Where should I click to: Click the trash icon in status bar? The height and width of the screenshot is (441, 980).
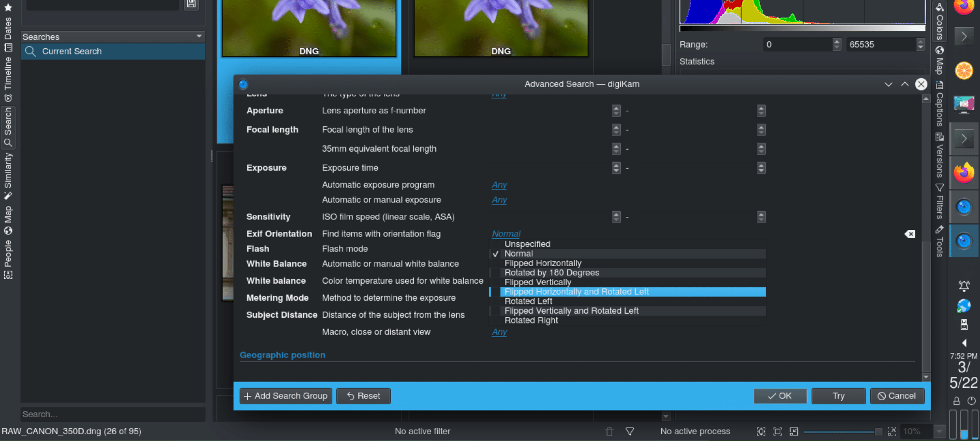pos(610,431)
